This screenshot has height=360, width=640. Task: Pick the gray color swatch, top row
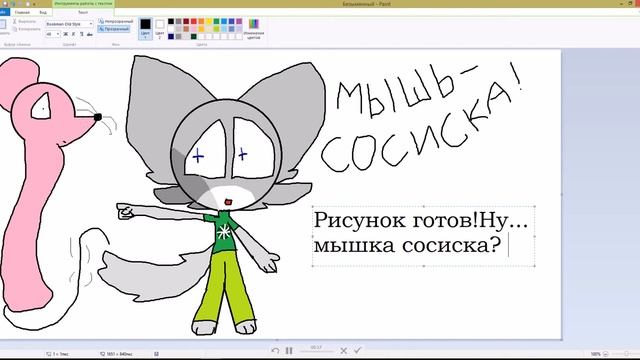[x=178, y=21]
